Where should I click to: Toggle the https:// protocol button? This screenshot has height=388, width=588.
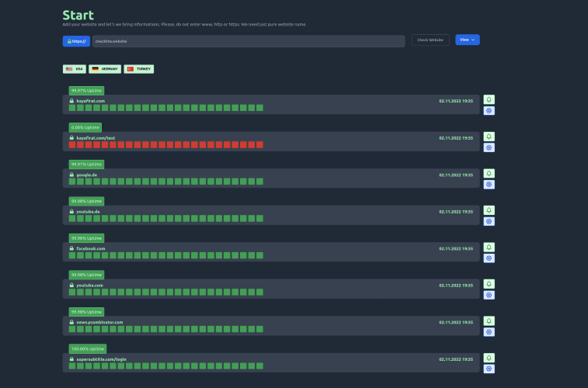tap(76, 41)
